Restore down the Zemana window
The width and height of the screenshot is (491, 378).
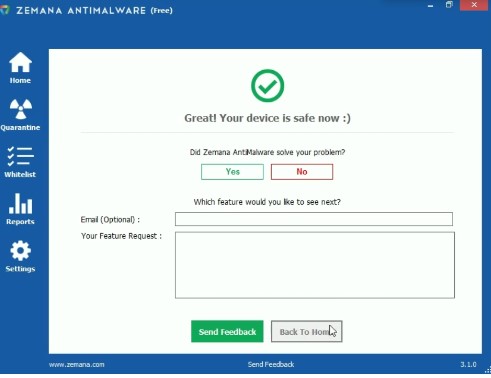point(449,5)
